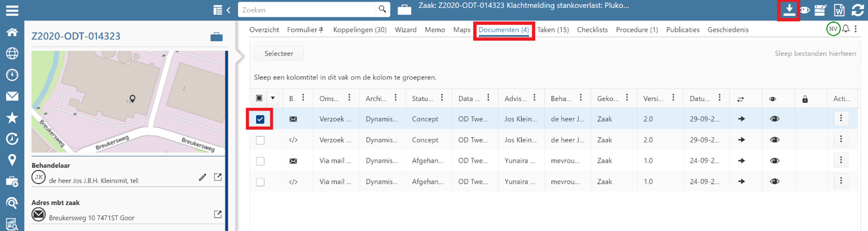Edit Behandelaar with the pencil icon
This screenshot has width=868, height=231.
coord(203,178)
